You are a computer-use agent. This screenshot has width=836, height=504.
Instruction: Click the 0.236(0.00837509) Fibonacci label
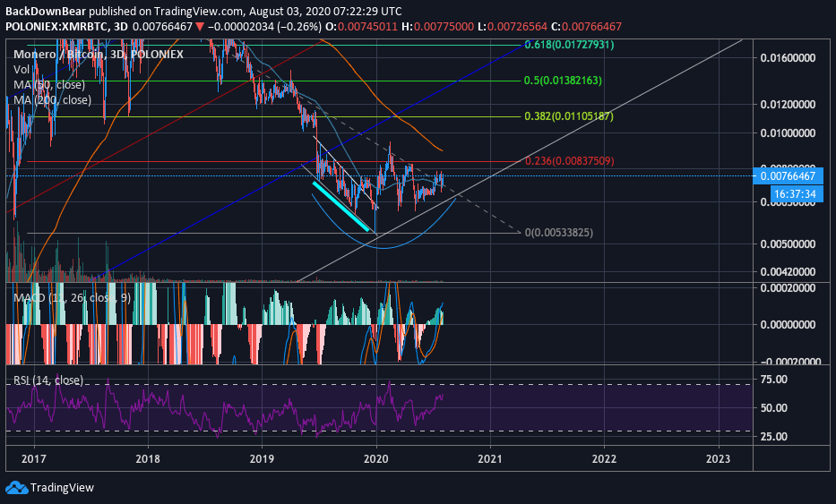(569, 161)
